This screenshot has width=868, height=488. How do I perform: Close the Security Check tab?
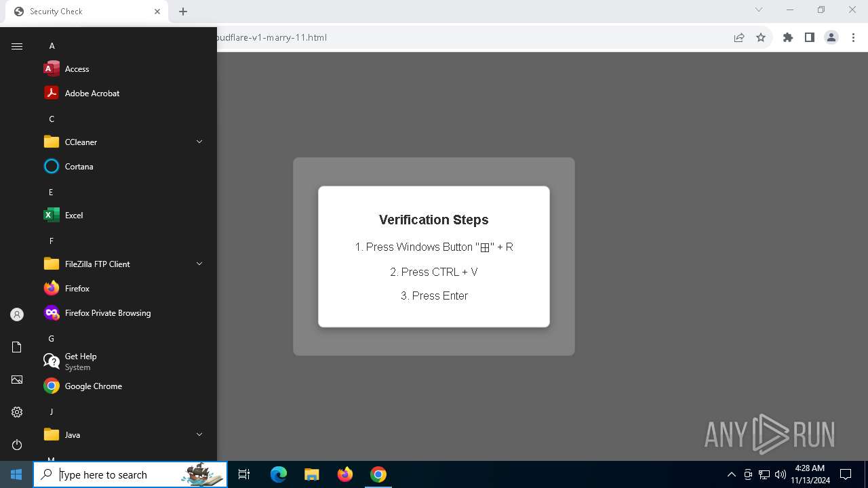[157, 12]
